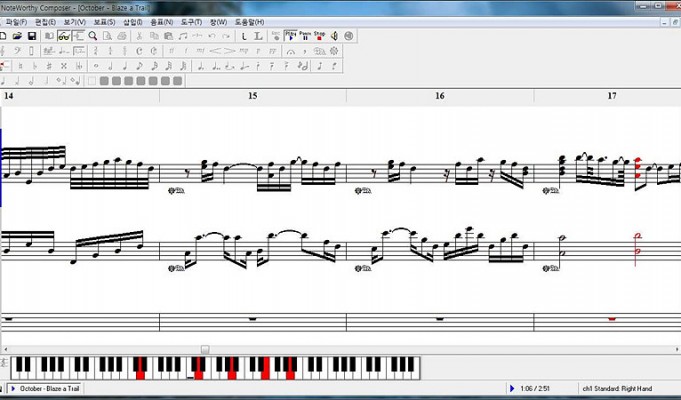Open the 편집(E) menu
The image size is (681, 400).
coord(45,22)
